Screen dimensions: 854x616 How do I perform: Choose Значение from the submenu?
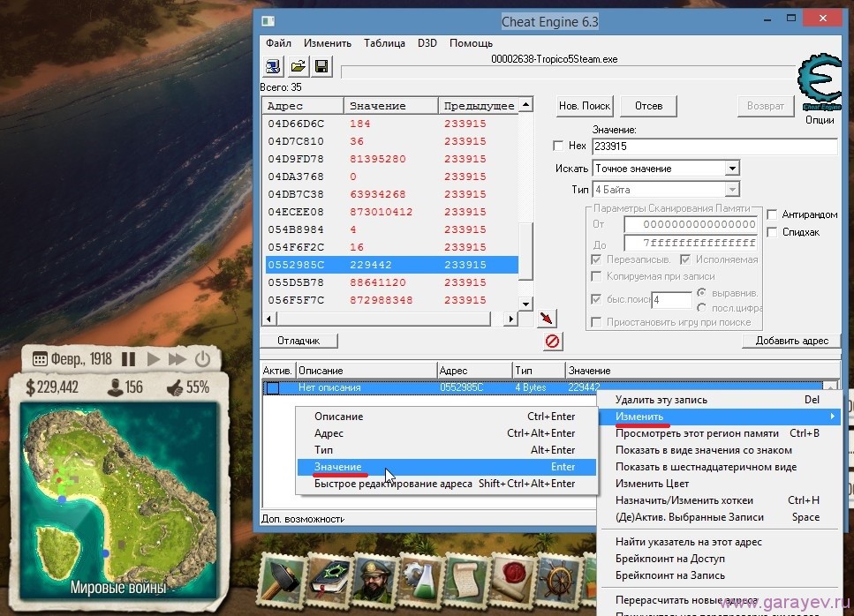point(447,467)
